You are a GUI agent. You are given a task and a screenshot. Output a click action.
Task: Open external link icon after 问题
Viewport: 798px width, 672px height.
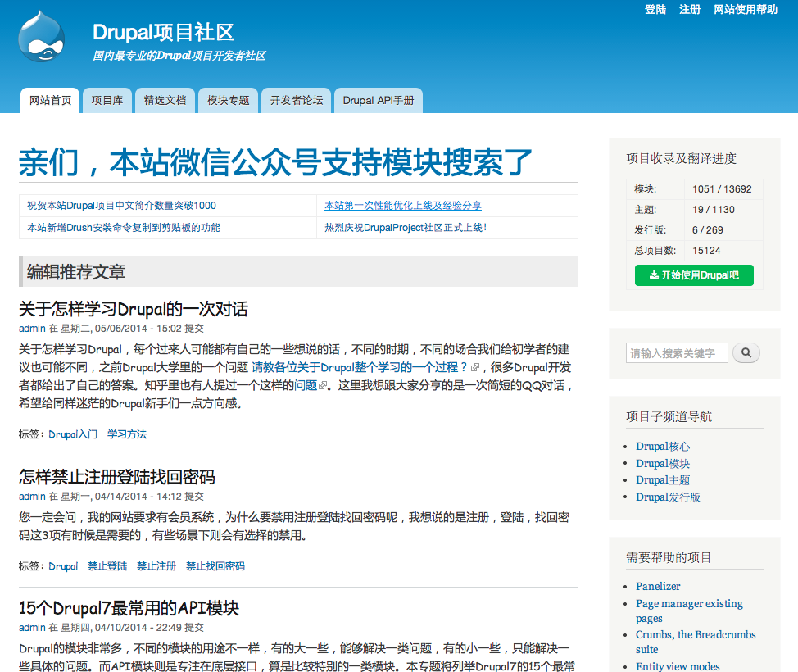click(322, 386)
